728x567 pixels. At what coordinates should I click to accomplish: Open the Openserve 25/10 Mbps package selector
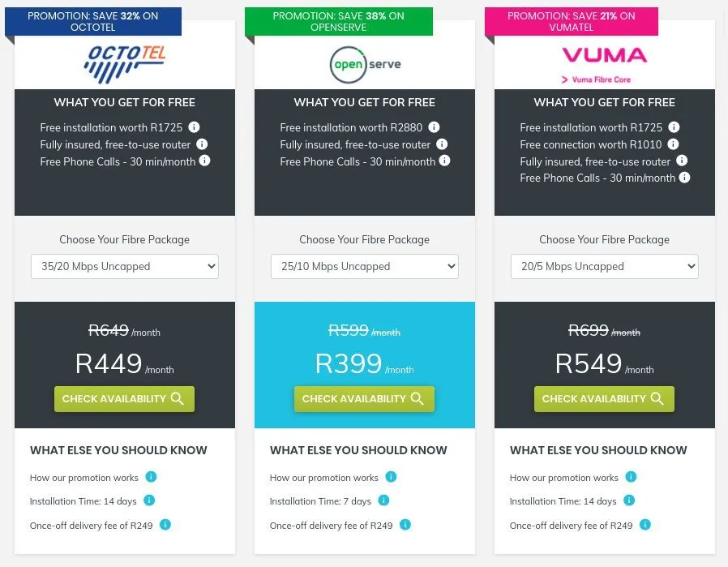pyautogui.click(x=364, y=266)
